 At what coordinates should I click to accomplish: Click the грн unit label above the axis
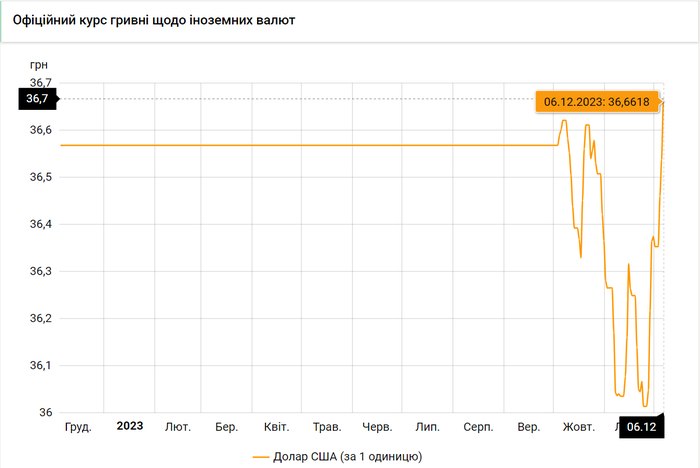(x=39, y=64)
